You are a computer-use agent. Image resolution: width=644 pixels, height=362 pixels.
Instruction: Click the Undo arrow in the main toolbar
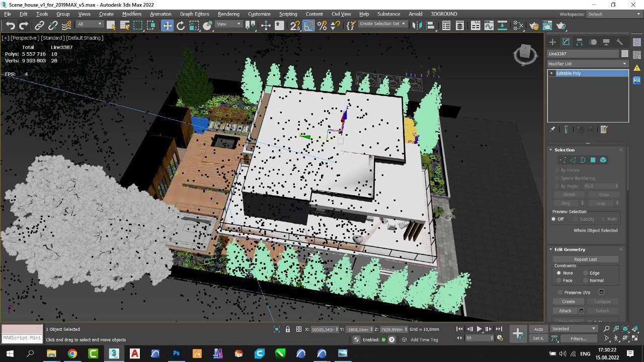[11, 26]
